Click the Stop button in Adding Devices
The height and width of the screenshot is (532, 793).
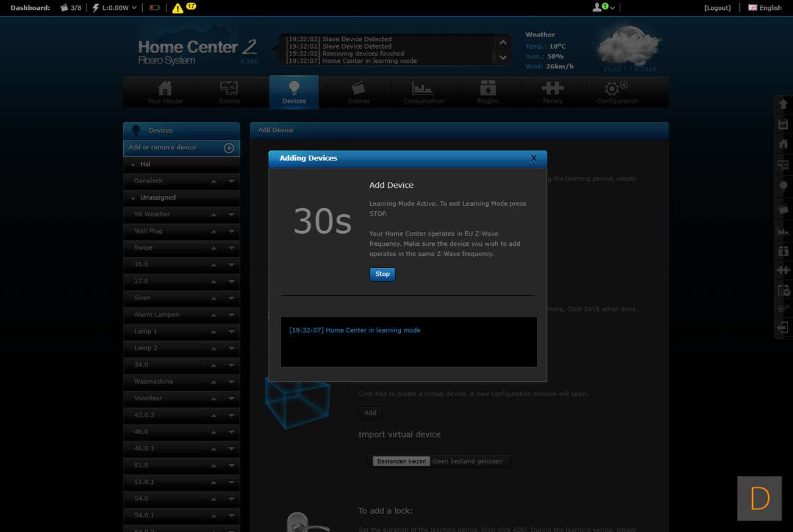click(382, 275)
